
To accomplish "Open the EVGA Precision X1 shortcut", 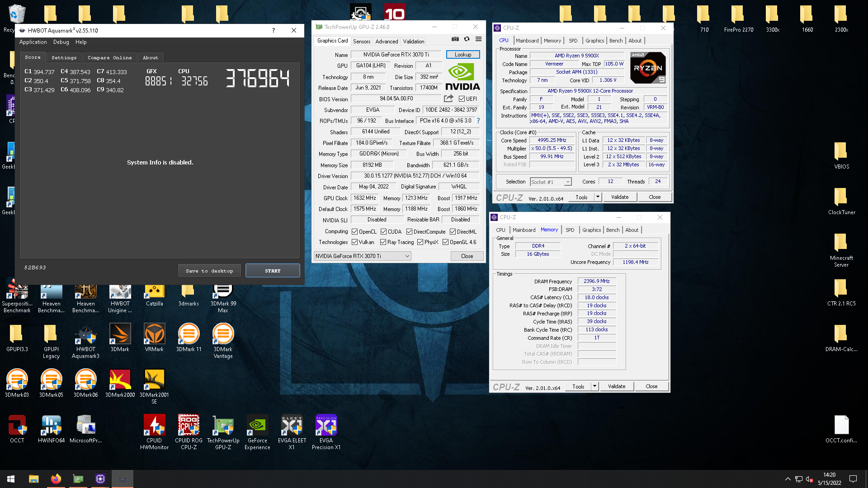I will (x=326, y=432).
